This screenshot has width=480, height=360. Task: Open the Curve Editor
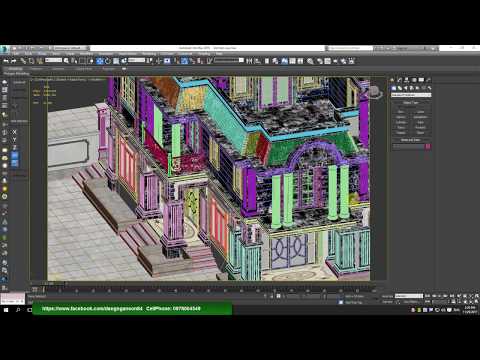pyautogui.click(x=292, y=61)
